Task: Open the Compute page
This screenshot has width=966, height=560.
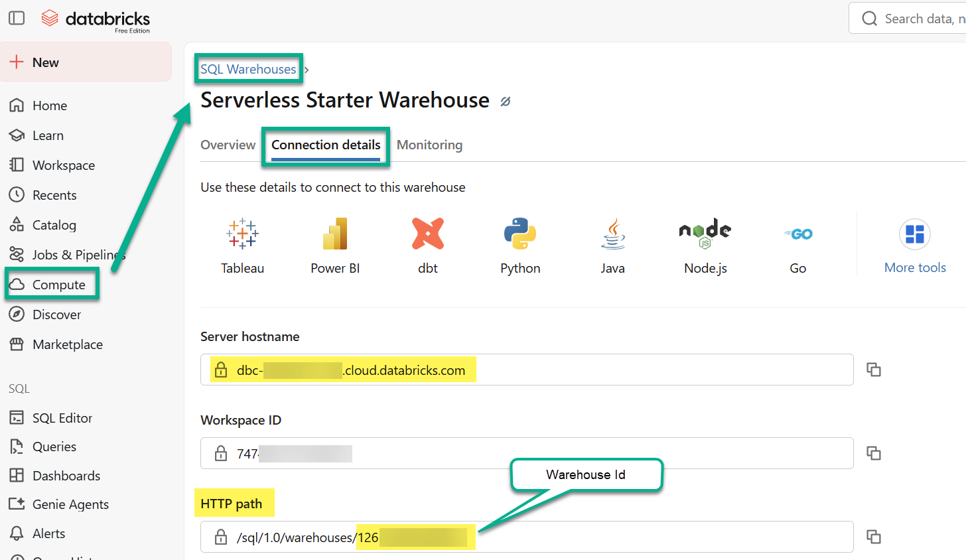Action: tap(59, 285)
